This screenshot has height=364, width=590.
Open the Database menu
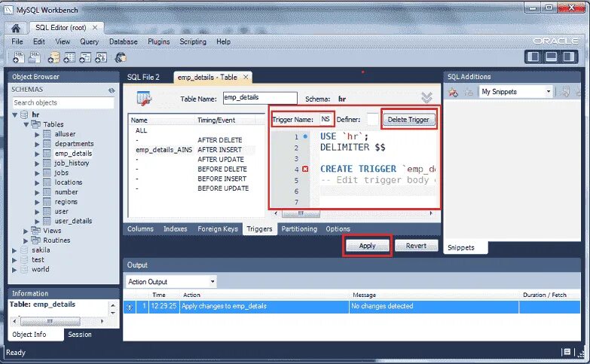(124, 41)
